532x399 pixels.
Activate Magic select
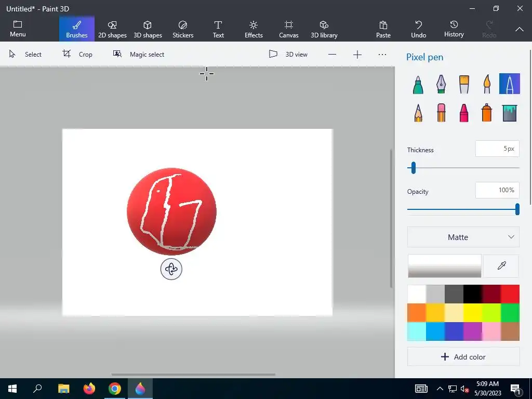pyautogui.click(x=138, y=54)
